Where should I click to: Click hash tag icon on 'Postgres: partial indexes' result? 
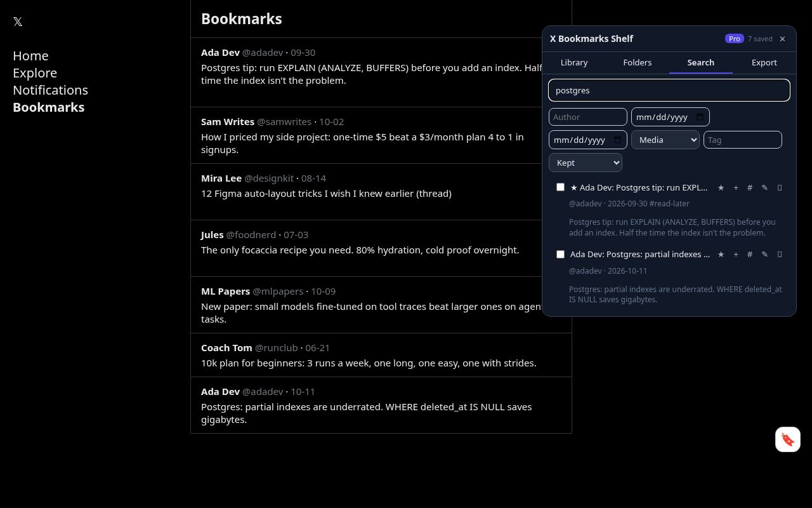(750, 254)
